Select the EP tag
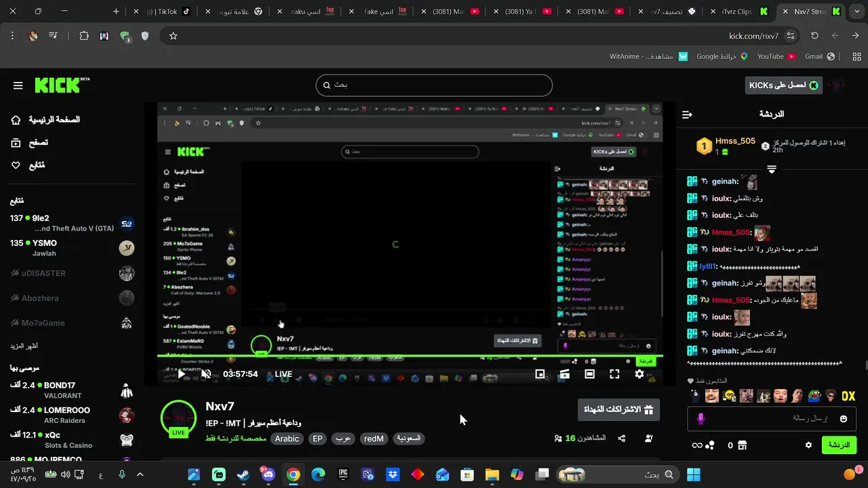The width and height of the screenshot is (868, 488). click(317, 439)
